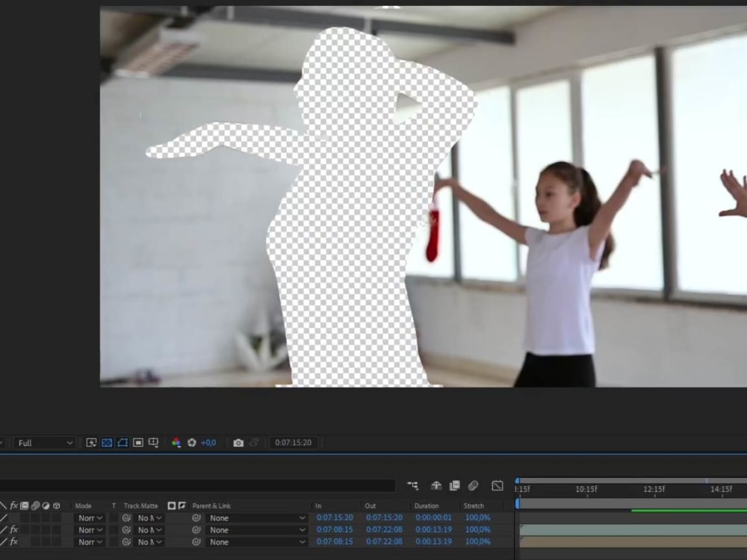Click the time navigator bar start handle
Image resolution: width=747 pixels, height=560 pixels.
tap(518, 481)
